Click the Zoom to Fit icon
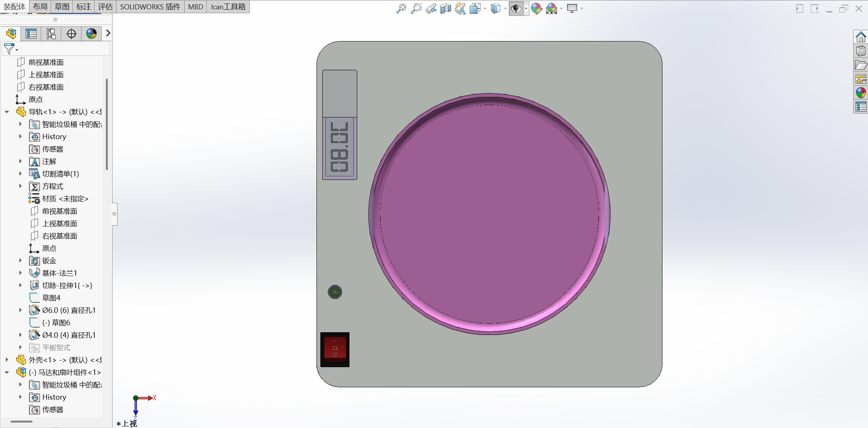Screen dimensions: 868x428 pyautogui.click(x=401, y=9)
